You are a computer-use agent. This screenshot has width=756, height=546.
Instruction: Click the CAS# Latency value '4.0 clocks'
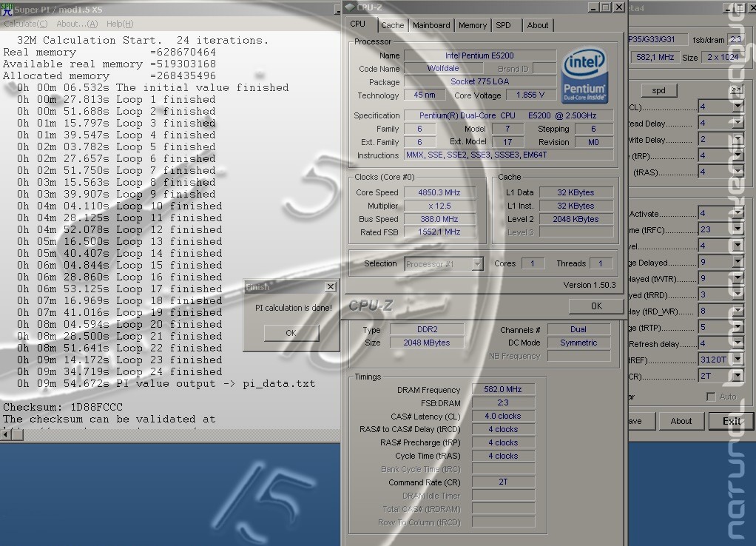tap(503, 416)
